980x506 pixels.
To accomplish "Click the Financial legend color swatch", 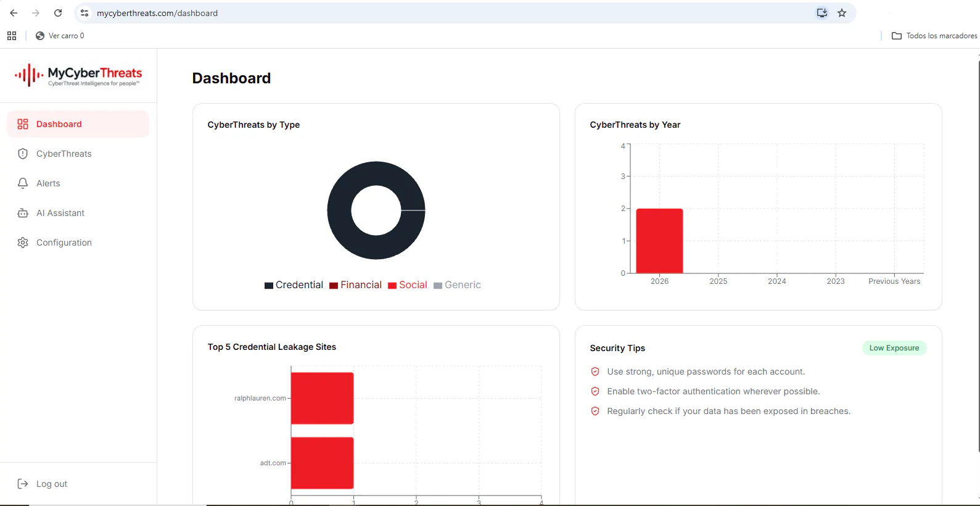I will click(x=334, y=286).
